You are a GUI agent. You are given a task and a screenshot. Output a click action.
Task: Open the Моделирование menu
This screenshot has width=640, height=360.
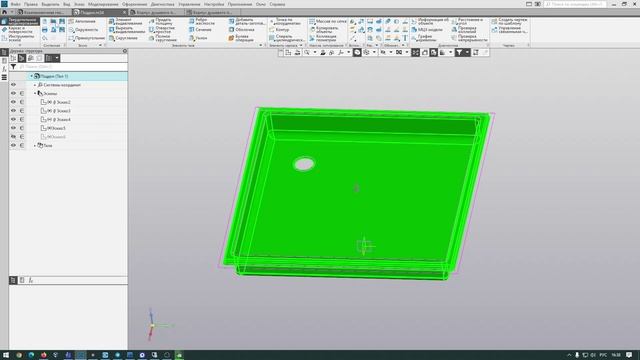(103, 4)
